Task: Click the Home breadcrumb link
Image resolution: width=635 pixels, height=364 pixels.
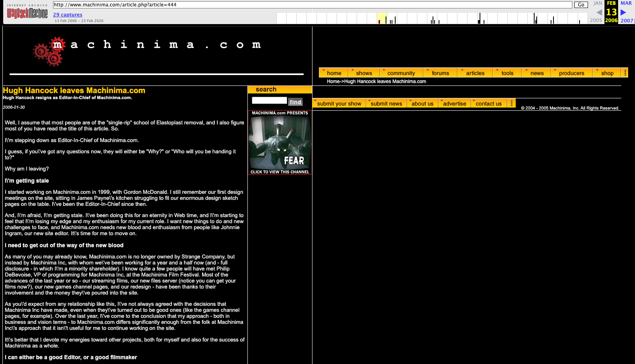Action: point(333,81)
